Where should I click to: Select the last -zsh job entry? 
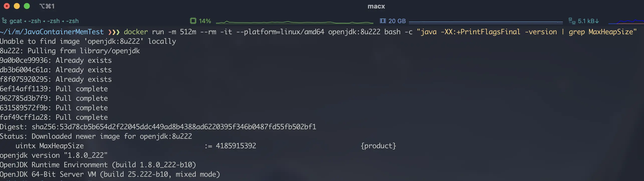[72, 21]
